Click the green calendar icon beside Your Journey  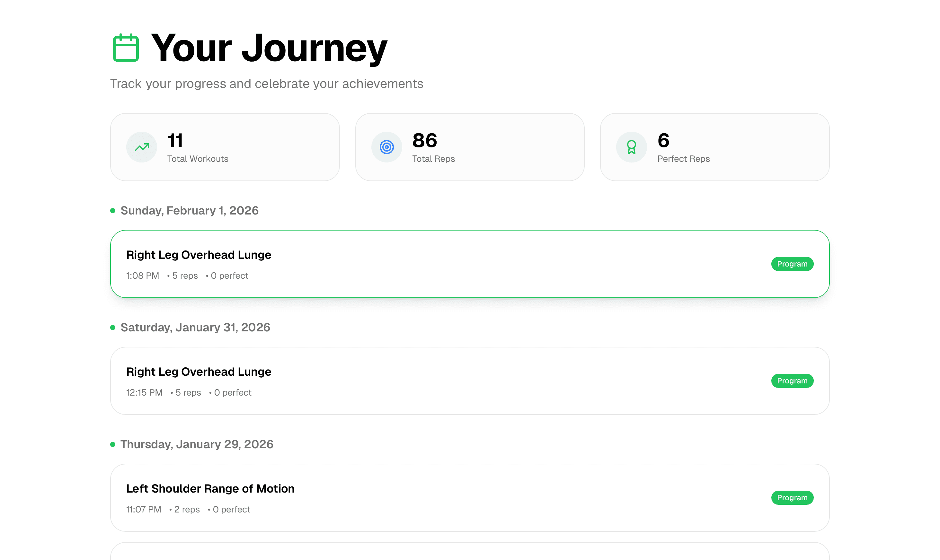tap(126, 48)
